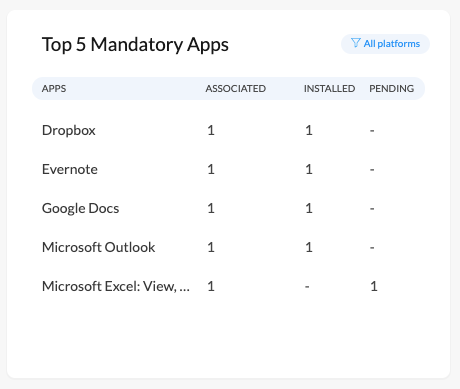Click the ASSOCIATED column header
This screenshot has width=460, height=389.
235,89
